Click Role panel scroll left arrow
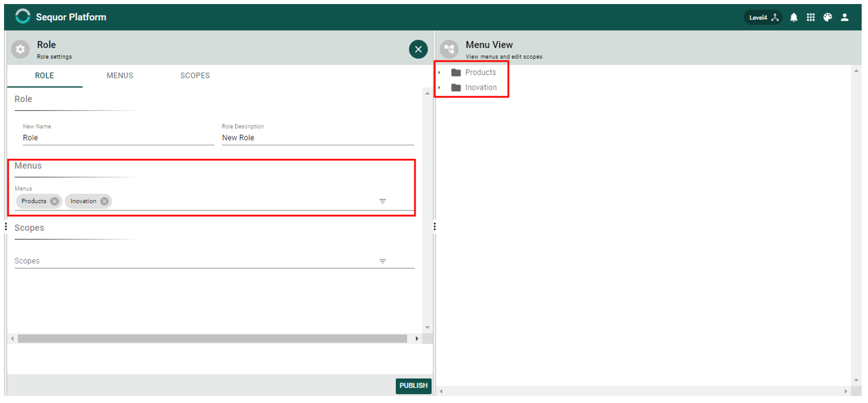 12,338
